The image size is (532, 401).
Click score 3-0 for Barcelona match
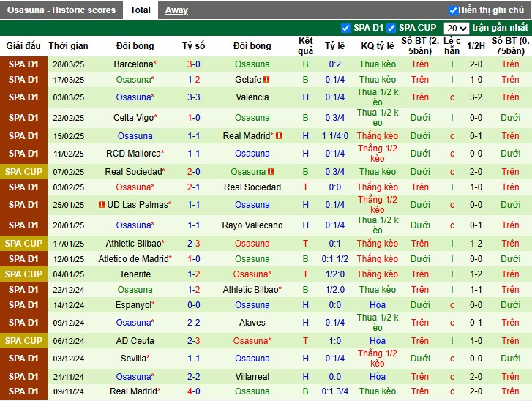coord(194,64)
